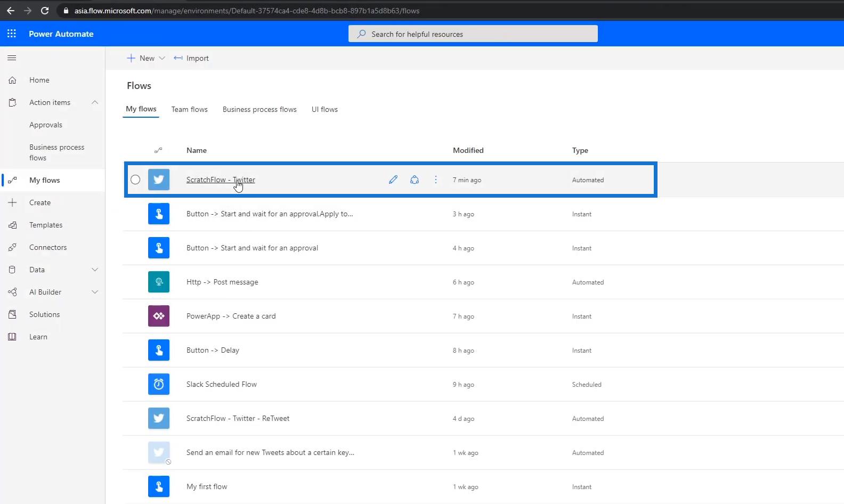Click the Http -> Post message flow icon
The width and height of the screenshot is (844, 504).
point(159,282)
